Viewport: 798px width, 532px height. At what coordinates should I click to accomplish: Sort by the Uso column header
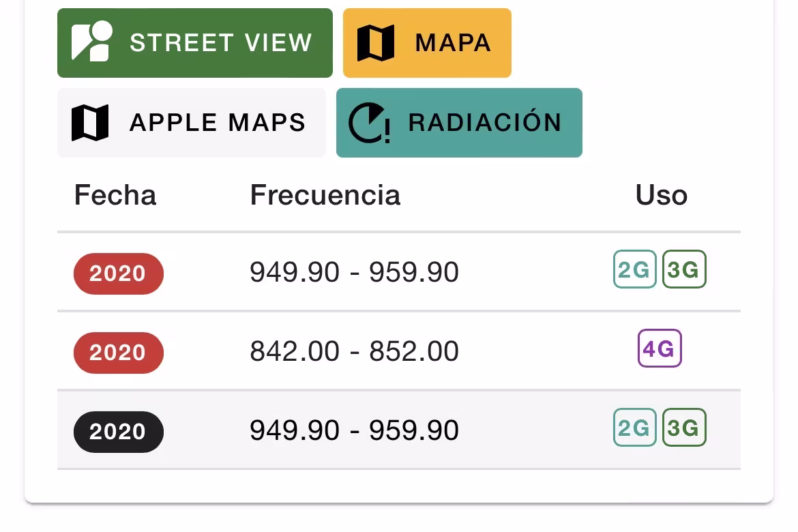pos(661,195)
